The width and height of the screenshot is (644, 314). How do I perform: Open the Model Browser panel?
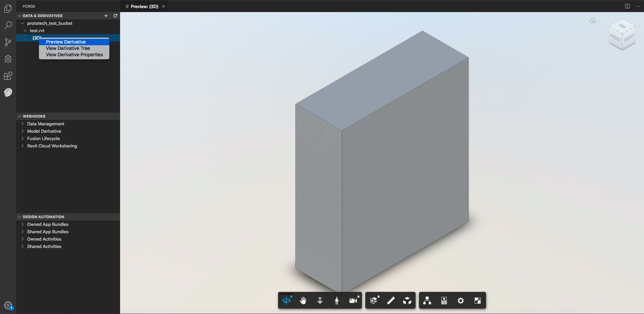pyautogui.click(x=427, y=301)
